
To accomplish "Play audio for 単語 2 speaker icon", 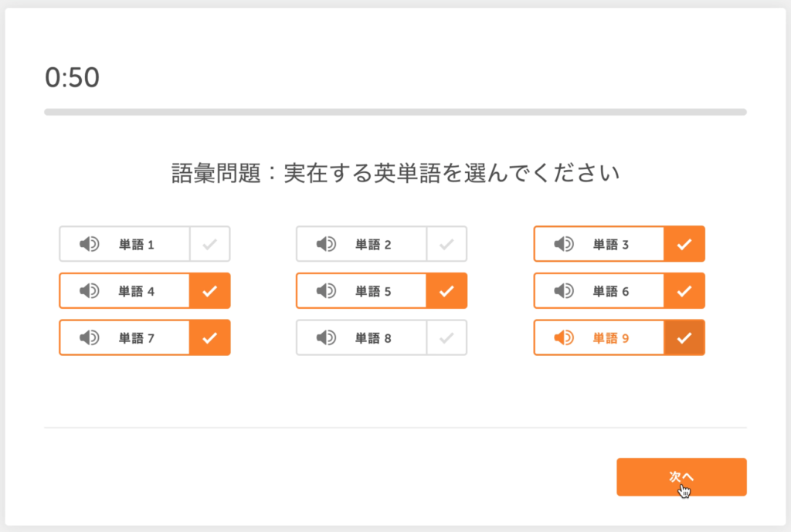I will 327,244.
